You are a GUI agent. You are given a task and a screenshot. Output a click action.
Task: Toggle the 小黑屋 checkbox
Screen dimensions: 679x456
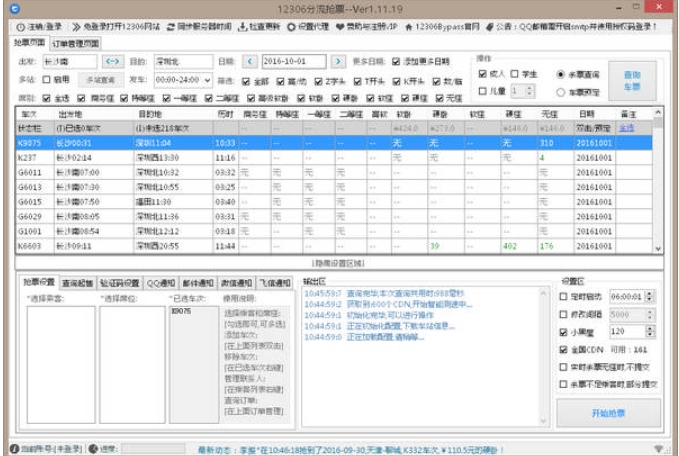tap(563, 332)
